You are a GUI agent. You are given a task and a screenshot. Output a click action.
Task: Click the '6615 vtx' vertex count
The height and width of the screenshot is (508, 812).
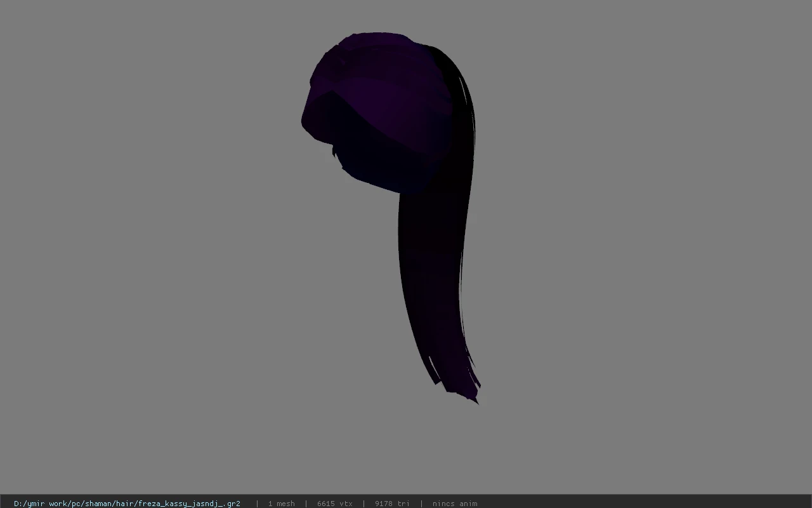[334, 504]
